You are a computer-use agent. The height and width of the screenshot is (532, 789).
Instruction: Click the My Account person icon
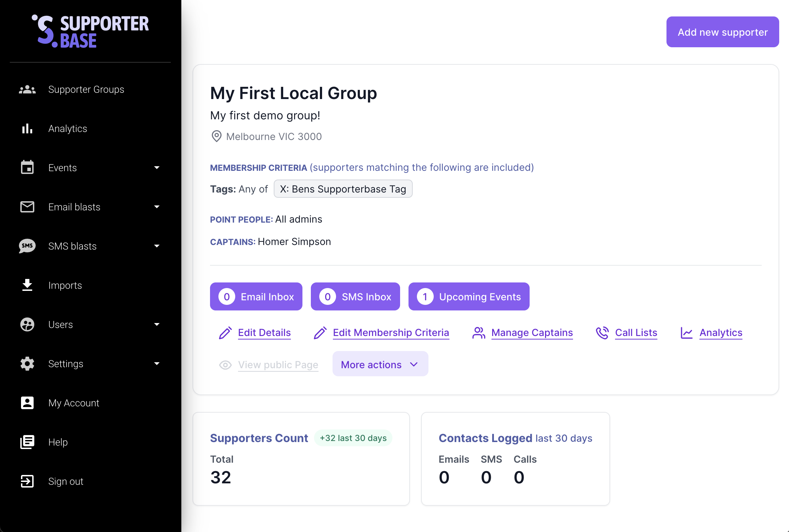coord(27,403)
